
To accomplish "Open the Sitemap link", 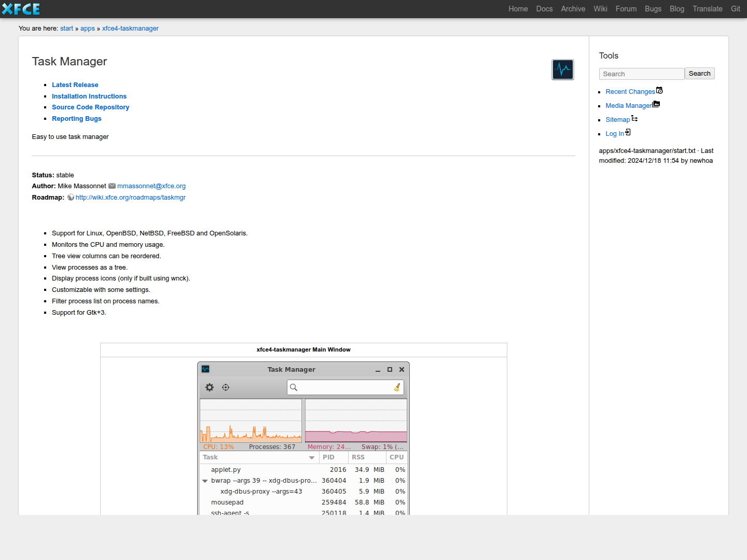I will (x=618, y=120).
